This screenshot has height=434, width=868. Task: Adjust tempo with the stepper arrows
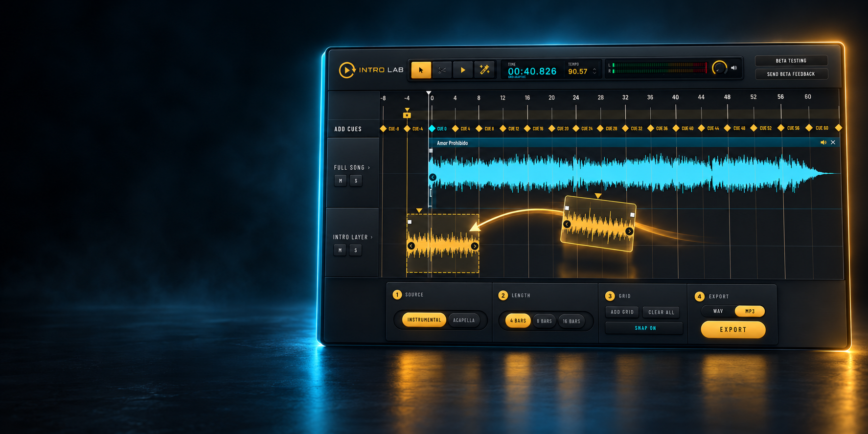pyautogui.click(x=594, y=71)
